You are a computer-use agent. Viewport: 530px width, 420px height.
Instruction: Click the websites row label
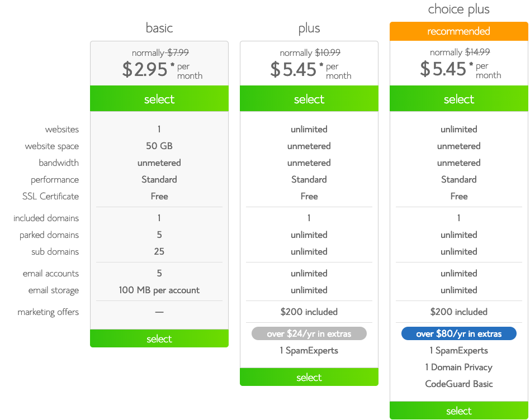point(62,129)
